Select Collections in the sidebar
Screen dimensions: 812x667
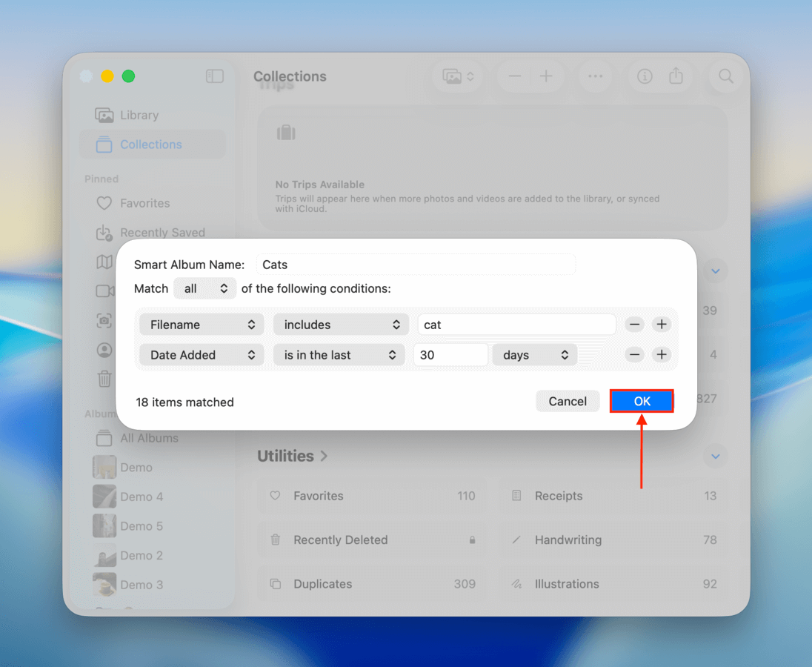(152, 144)
